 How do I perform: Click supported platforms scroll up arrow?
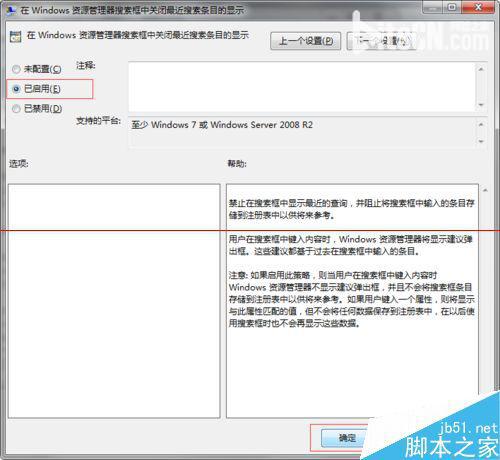pos(481,125)
